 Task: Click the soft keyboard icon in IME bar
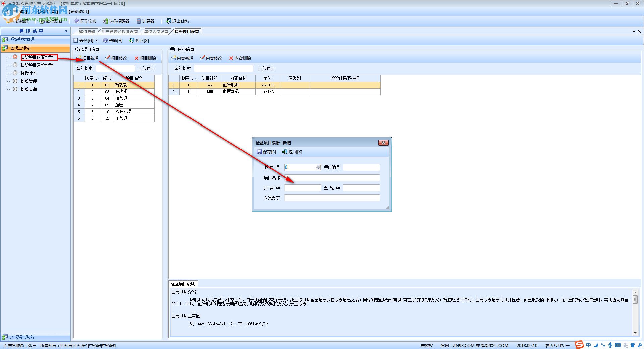(618, 345)
